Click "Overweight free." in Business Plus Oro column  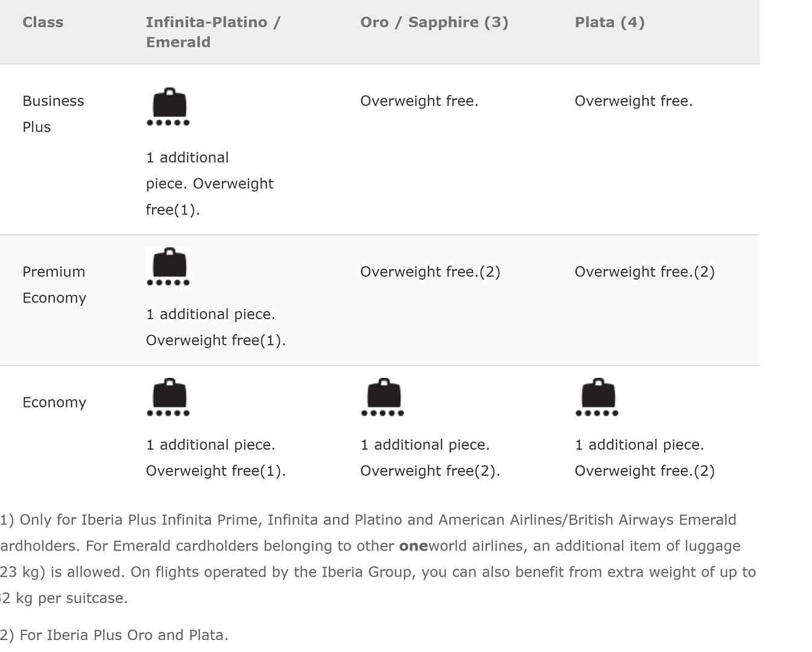[419, 101]
